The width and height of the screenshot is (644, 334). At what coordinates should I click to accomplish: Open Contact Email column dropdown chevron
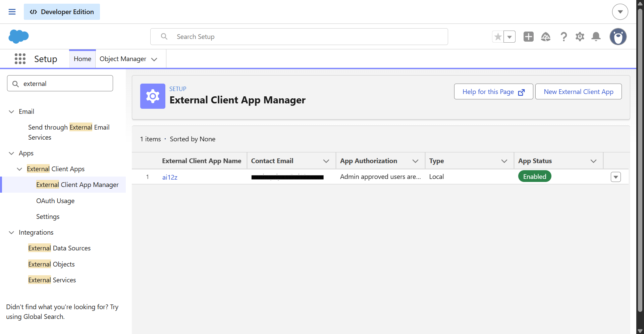pos(326,161)
